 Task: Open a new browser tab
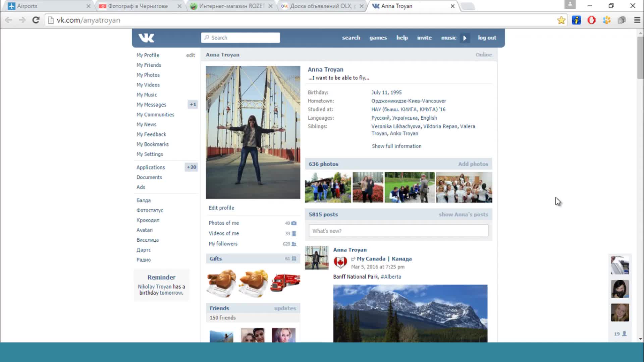click(x=468, y=6)
